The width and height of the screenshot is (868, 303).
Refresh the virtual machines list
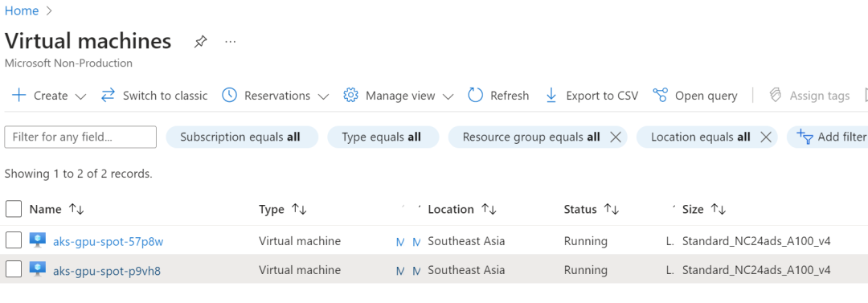click(498, 96)
